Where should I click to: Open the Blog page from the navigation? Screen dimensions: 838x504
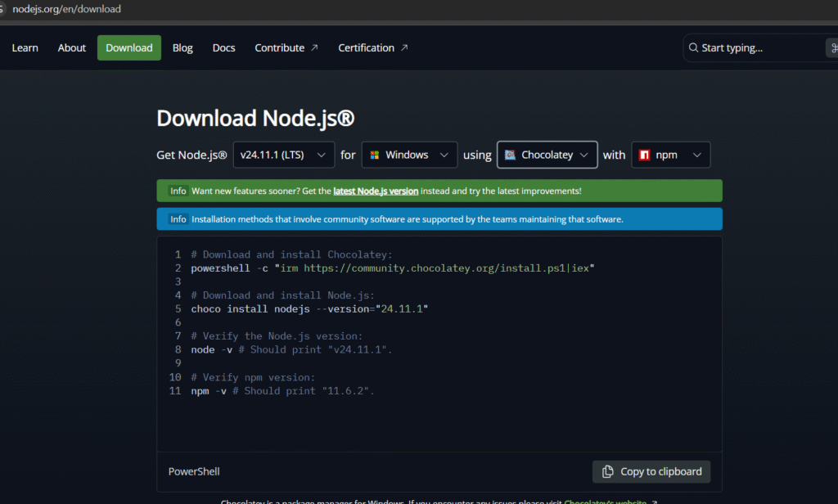(x=182, y=47)
